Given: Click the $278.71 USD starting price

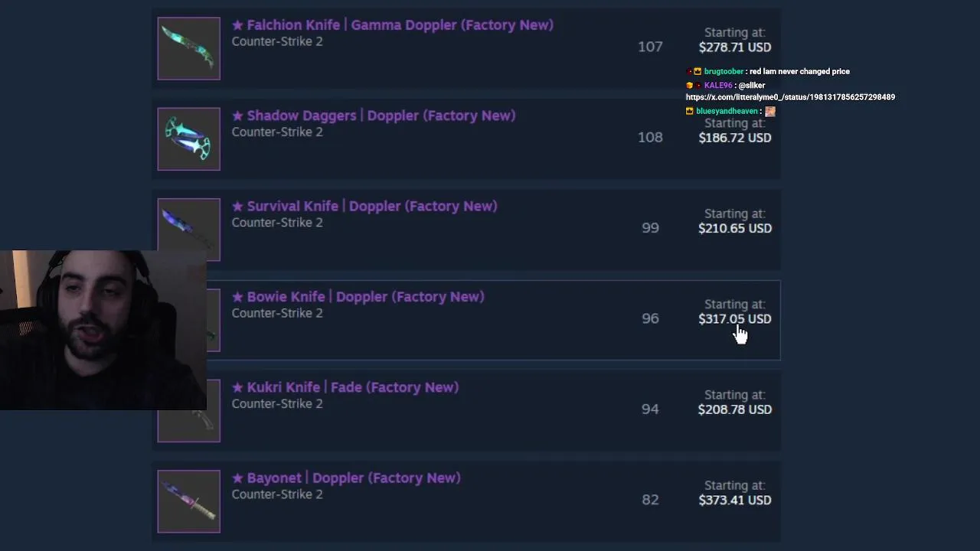Looking at the screenshot, I should tap(734, 47).
